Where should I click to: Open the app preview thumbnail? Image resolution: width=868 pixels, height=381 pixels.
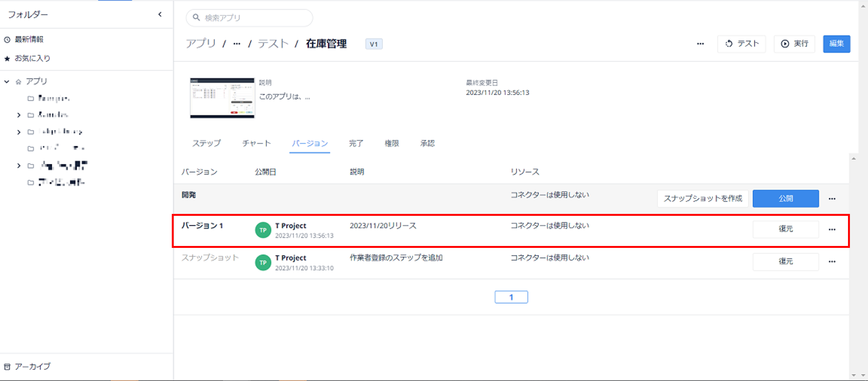(222, 98)
